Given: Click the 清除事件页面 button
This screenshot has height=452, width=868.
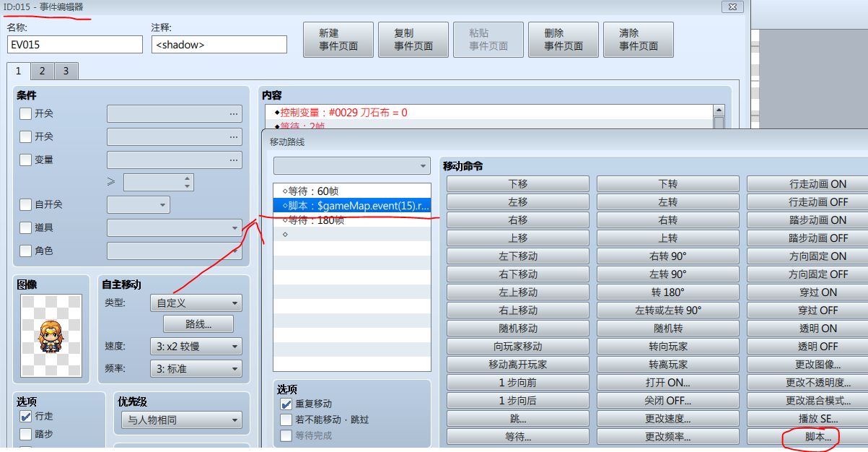Looking at the screenshot, I should (x=639, y=40).
